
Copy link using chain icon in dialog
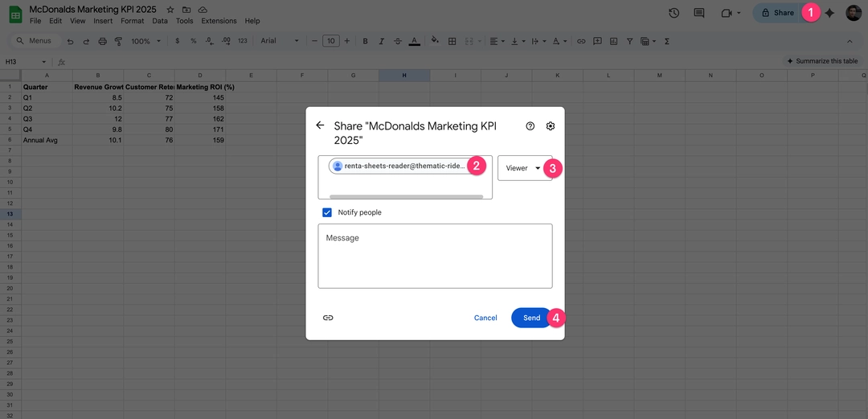pyautogui.click(x=328, y=318)
